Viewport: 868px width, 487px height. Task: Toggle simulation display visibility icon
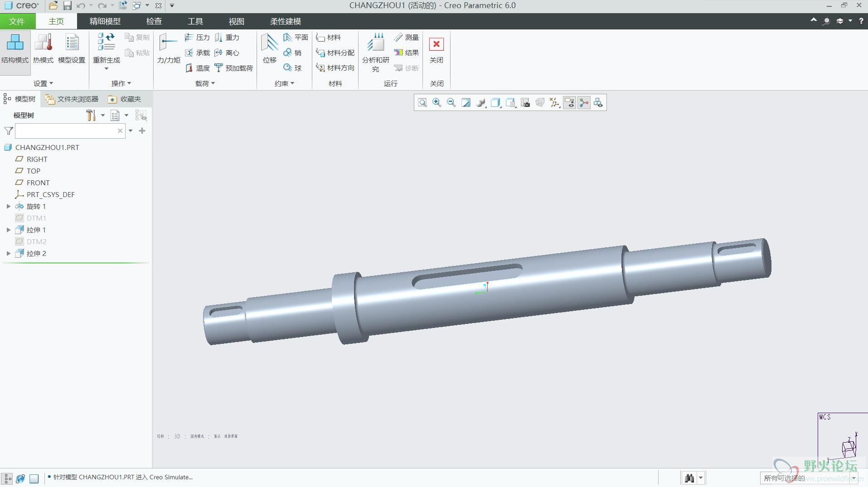click(x=598, y=103)
